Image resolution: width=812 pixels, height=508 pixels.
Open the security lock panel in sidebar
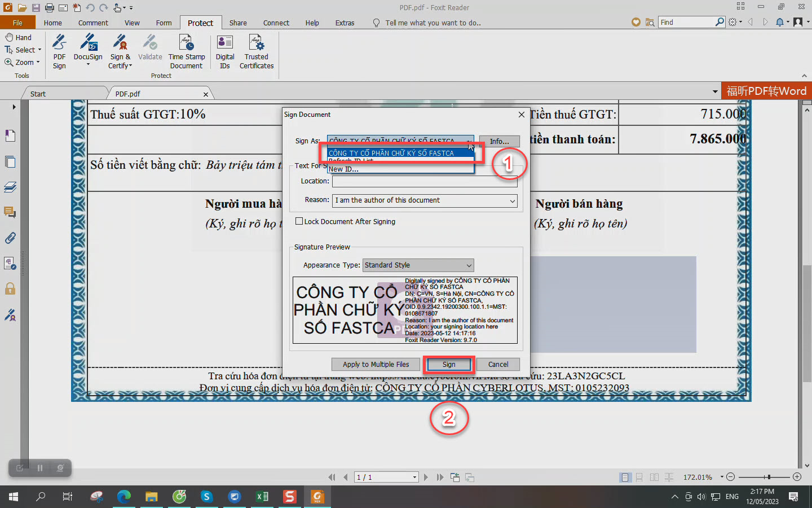click(x=10, y=289)
